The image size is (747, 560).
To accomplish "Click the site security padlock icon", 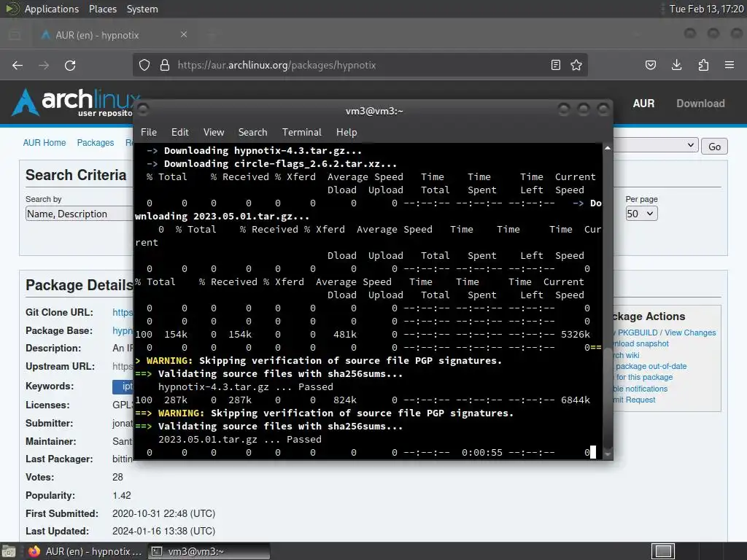I will click(x=165, y=65).
